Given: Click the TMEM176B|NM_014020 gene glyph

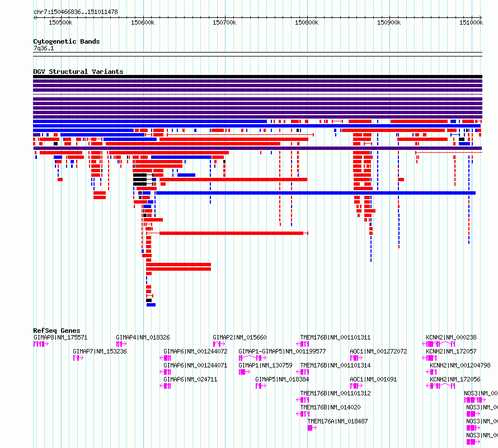Looking at the screenshot, I should (x=303, y=414).
